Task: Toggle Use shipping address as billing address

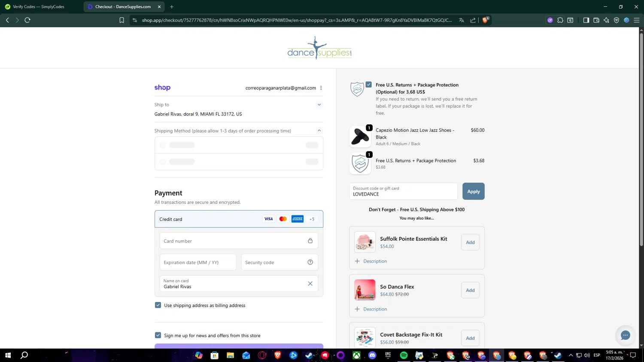Action: pyautogui.click(x=158, y=305)
